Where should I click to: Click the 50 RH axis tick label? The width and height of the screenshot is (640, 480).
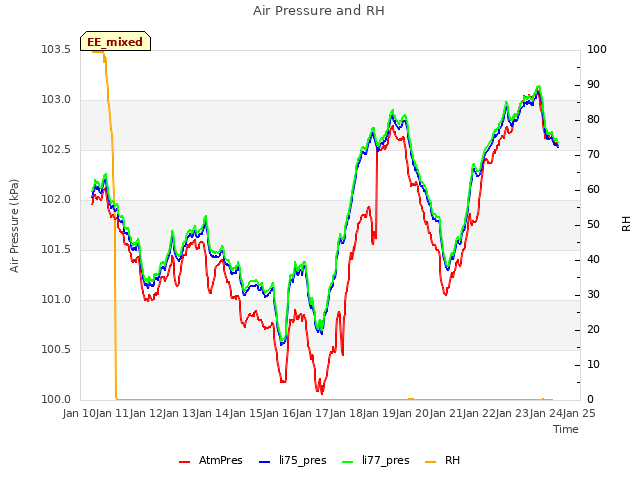pos(593,225)
